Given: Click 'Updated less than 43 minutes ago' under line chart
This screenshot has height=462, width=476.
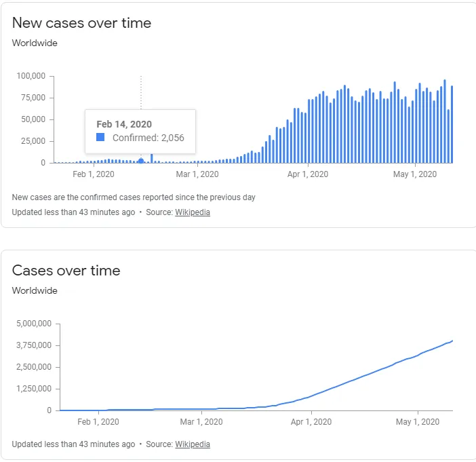Looking at the screenshot, I should click(73, 444).
